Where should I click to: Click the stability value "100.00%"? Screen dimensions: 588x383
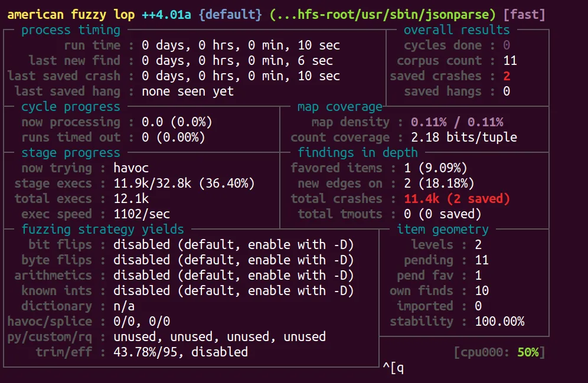click(x=499, y=322)
